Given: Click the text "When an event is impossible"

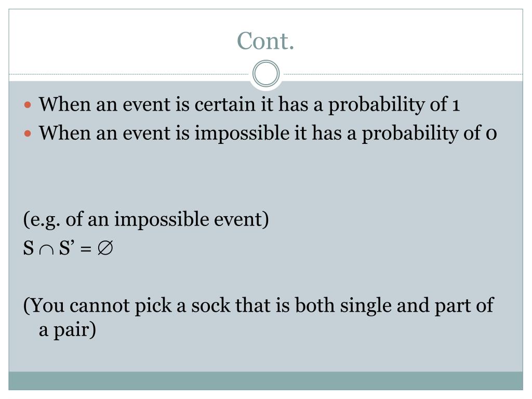Looking at the screenshot, I should [164, 132].
